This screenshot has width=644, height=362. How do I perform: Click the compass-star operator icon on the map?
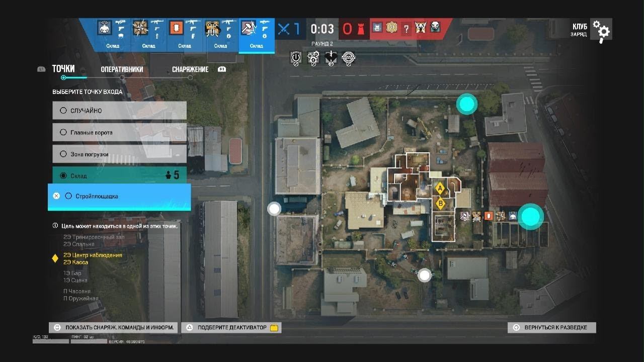(x=500, y=216)
